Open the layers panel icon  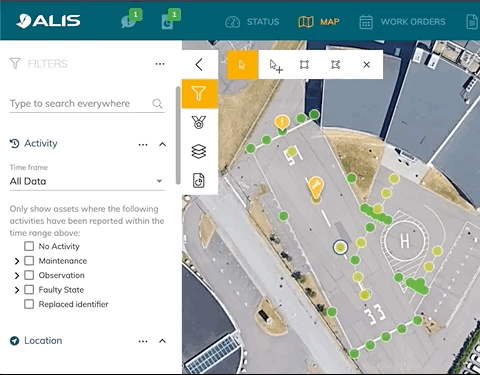coord(199,151)
